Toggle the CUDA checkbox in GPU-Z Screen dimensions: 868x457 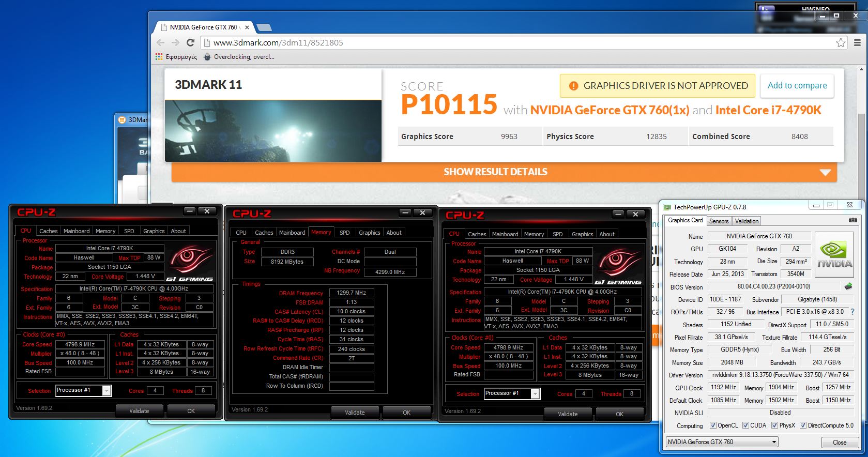coord(746,425)
